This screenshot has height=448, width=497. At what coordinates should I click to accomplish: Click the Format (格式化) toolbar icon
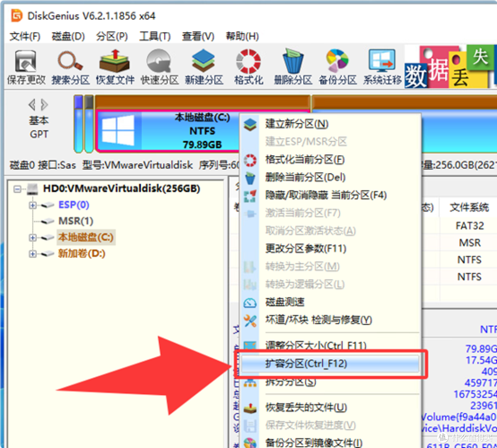click(x=248, y=67)
